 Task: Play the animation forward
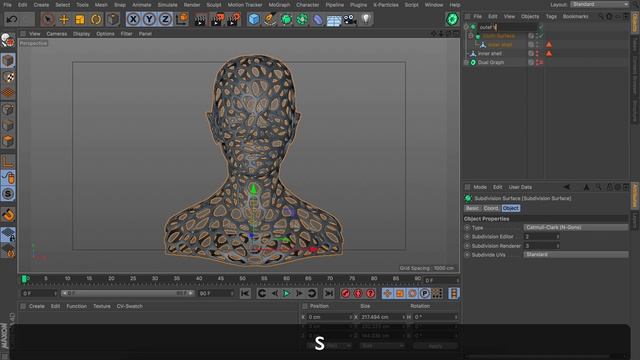coord(287,293)
